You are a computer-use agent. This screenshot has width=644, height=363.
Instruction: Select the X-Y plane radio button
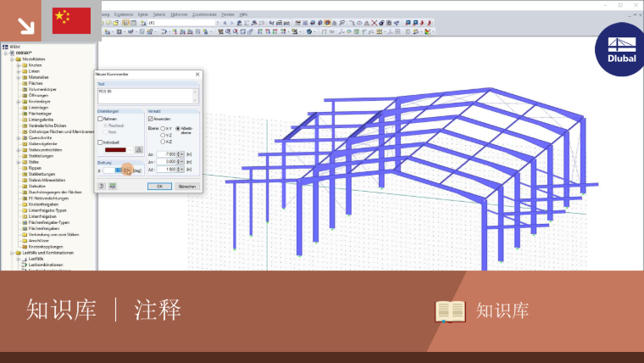[163, 129]
